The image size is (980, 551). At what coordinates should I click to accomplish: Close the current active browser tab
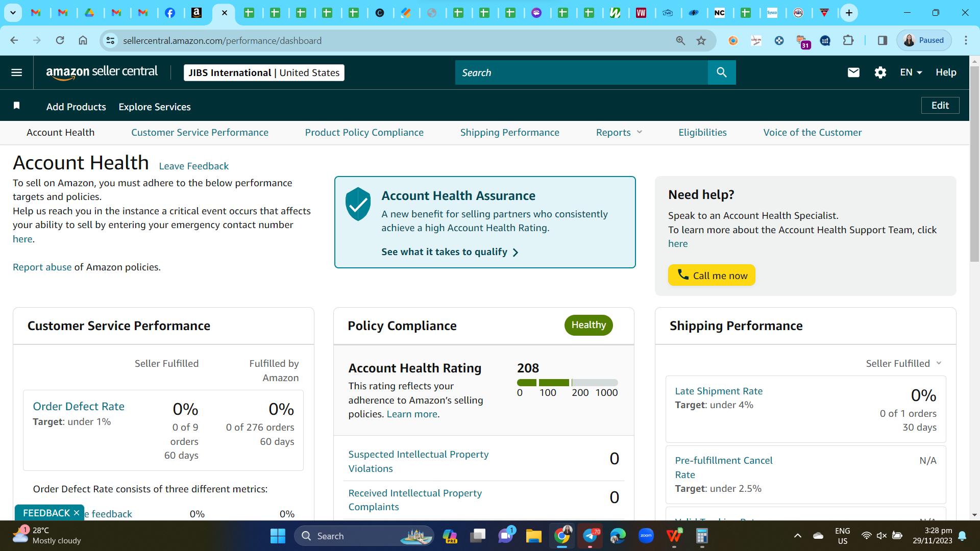(224, 13)
